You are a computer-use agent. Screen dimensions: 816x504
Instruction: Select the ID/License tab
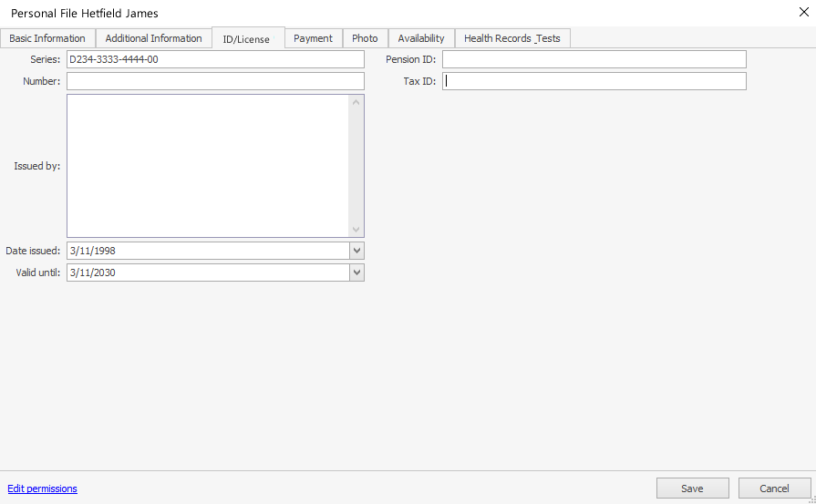(x=246, y=39)
